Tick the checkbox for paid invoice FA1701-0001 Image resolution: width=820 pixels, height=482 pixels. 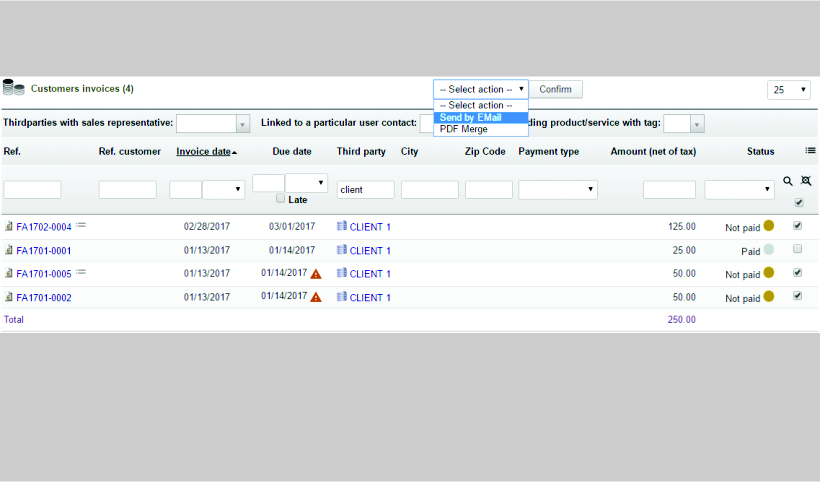pos(797,249)
